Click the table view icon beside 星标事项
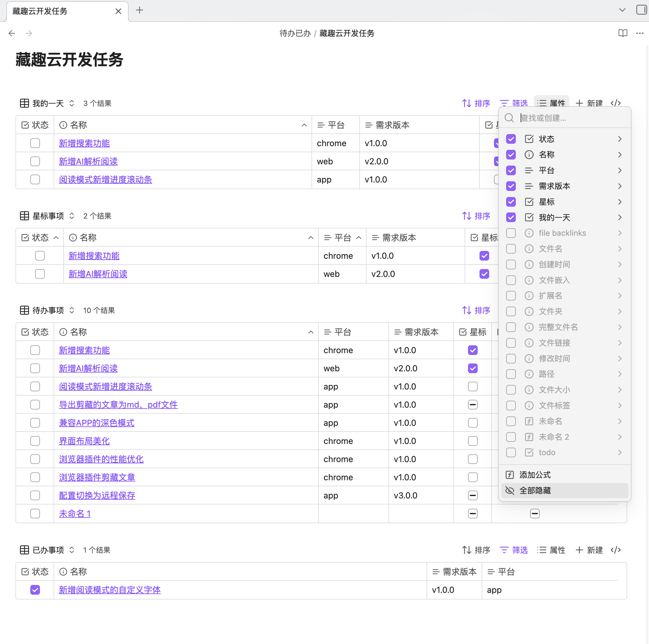Viewport: 649px width, 644px height. (25, 216)
